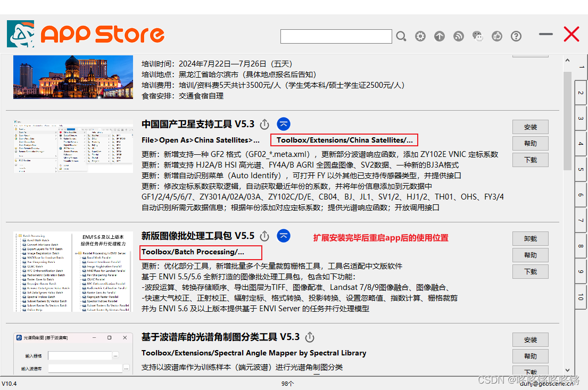Click the thumbs-up like icon
Screen dimensions: 588x390
pyautogui.click(x=497, y=36)
